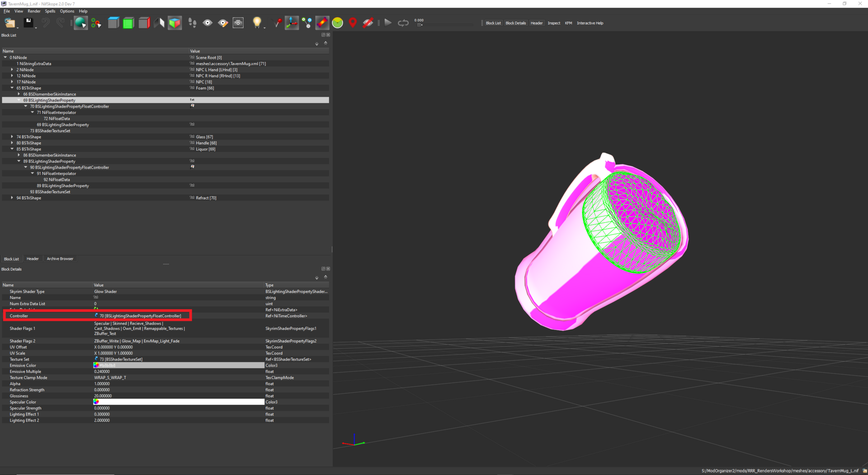Image resolution: width=868 pixels, height=475 pixels.
Task: Click the KFM toolbar button
Action: (568, 23)
